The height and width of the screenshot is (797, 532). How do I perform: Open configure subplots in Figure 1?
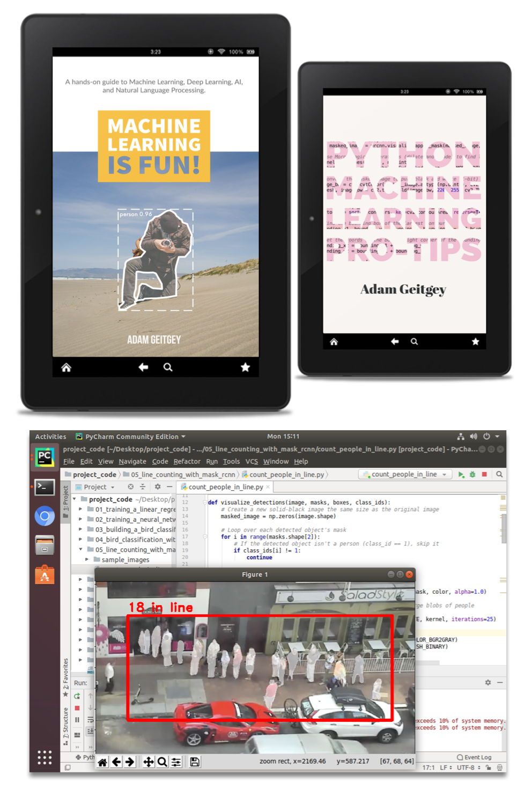point(176,762)
